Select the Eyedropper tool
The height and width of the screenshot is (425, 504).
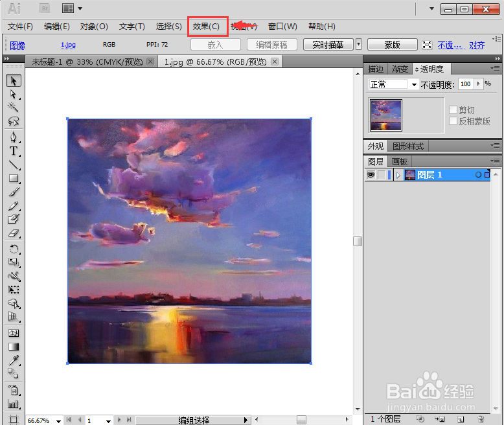[14, 360]
